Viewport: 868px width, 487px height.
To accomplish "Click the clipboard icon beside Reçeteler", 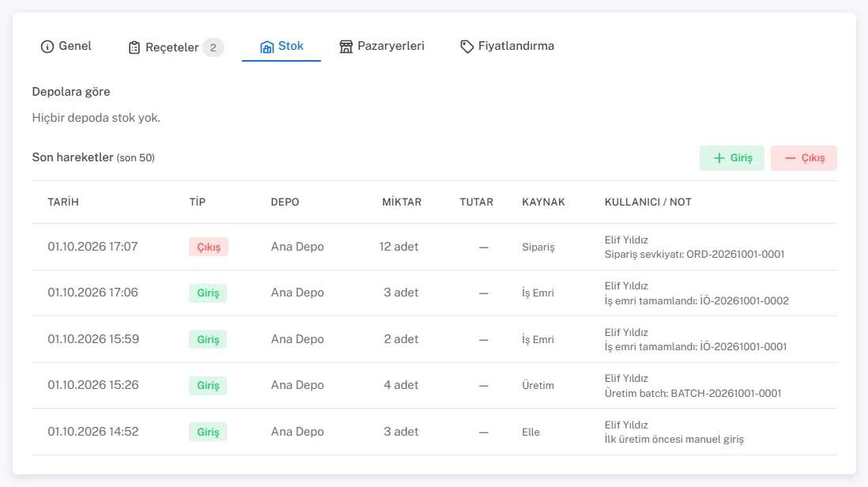I will tap(134, 47).
